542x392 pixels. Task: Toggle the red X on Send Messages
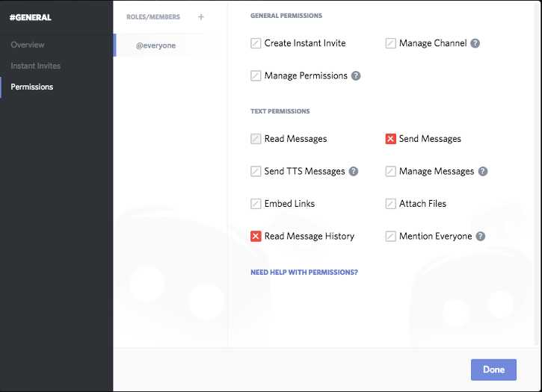(390, 139)
